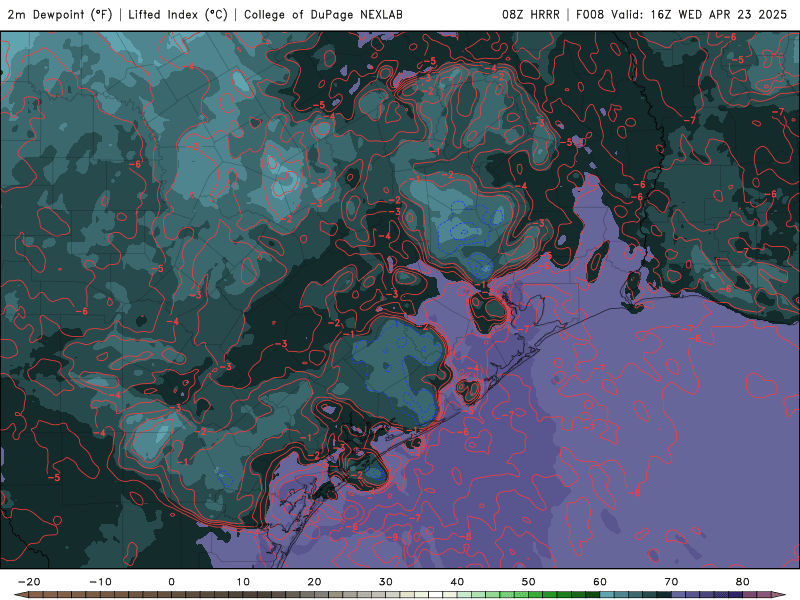Screen dimensions: 800x600
Task: Click the purple swatch below the 70 label
Action: coord(679,595)
